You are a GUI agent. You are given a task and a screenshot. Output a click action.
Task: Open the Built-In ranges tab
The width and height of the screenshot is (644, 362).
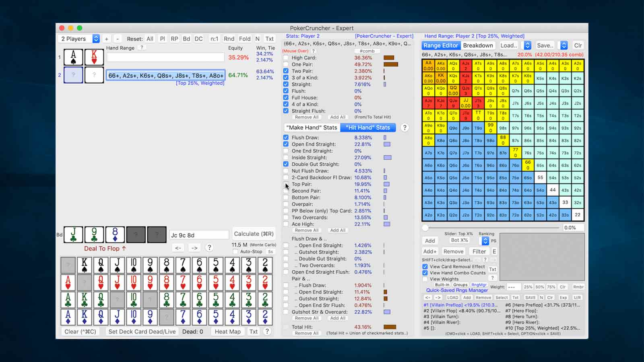[x=442, y=285]
